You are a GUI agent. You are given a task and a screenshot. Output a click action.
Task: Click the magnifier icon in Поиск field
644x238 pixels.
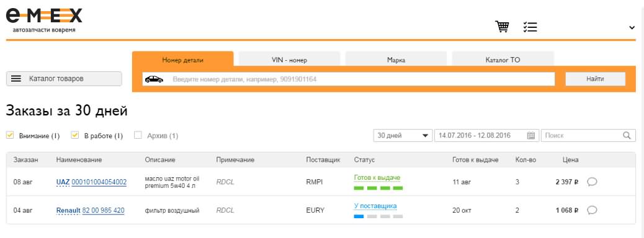(x=627, y=135)
